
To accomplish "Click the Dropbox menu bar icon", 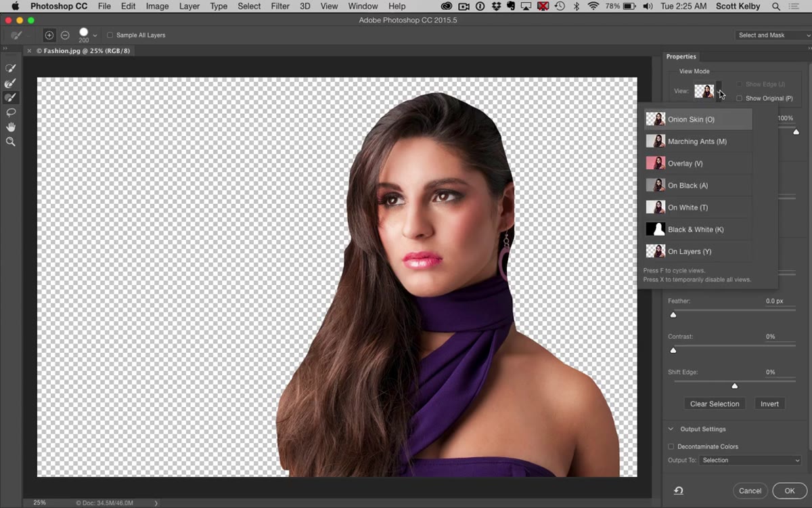I will (497, 6).
